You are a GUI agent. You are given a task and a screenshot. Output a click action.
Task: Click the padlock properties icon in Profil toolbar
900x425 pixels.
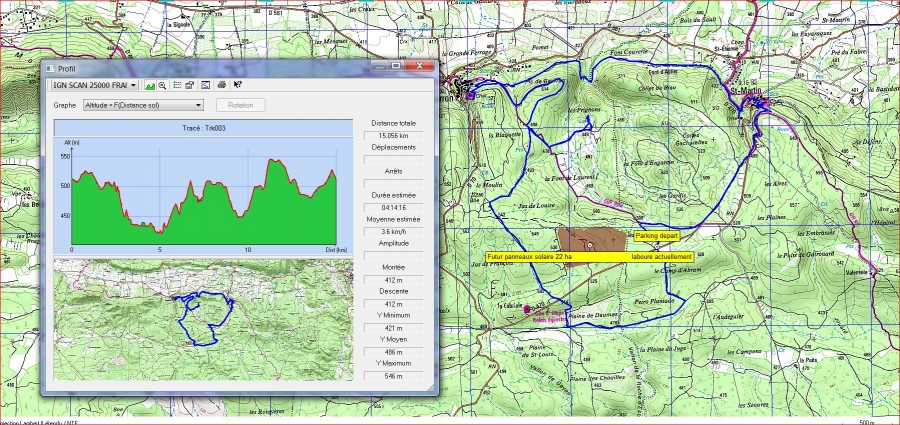(189, 85)
